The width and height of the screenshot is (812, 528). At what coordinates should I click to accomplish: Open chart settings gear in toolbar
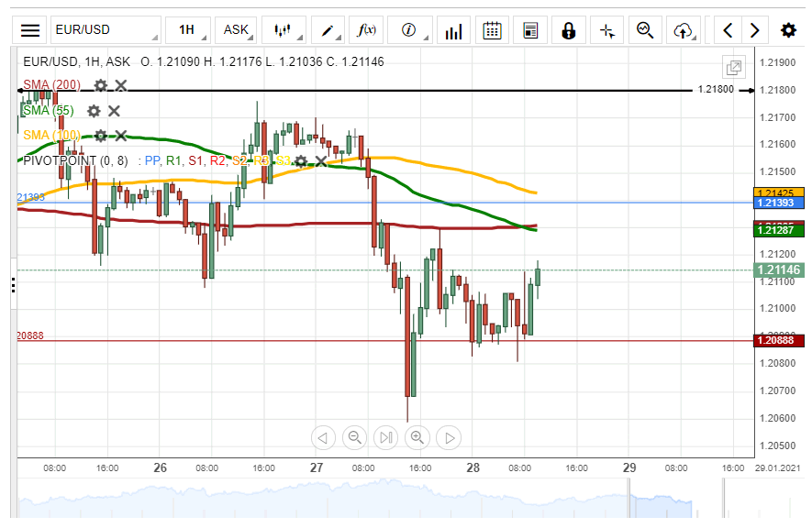[788, 30]
